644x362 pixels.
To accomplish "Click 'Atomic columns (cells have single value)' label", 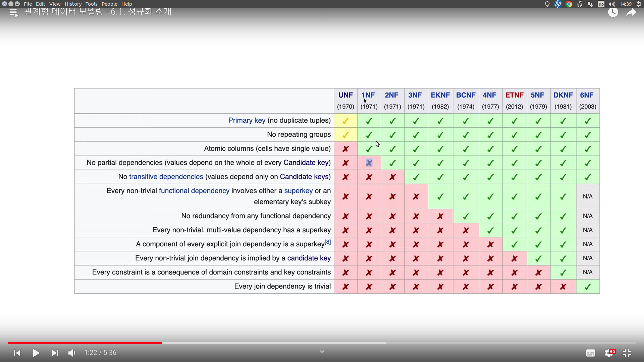I will point(267,148).
